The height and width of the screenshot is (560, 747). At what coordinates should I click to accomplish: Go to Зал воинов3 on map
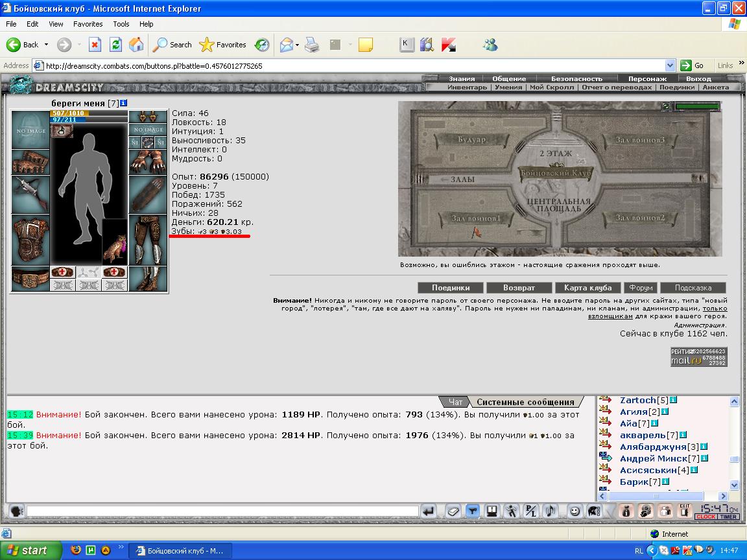tap(640, 140)
